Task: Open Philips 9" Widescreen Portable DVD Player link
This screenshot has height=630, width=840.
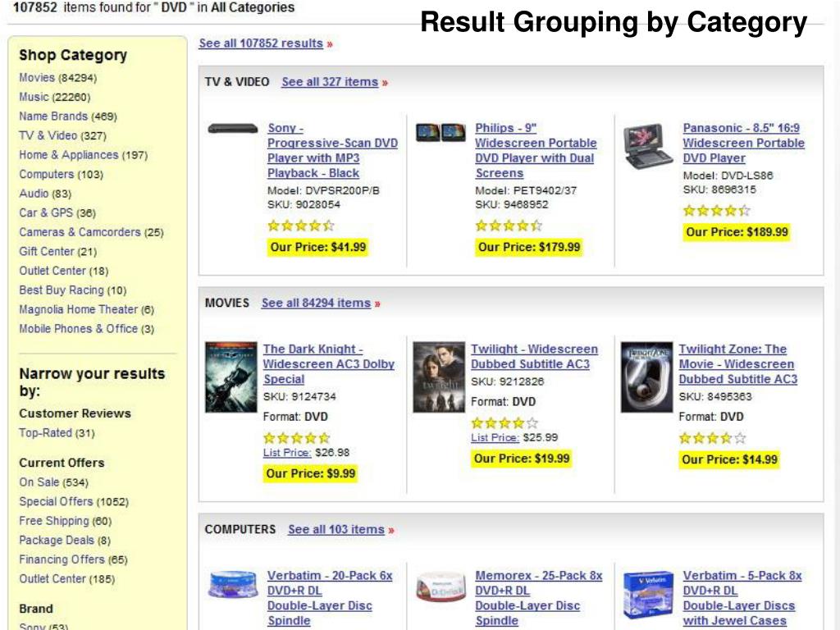Action: tap(536, 151)
